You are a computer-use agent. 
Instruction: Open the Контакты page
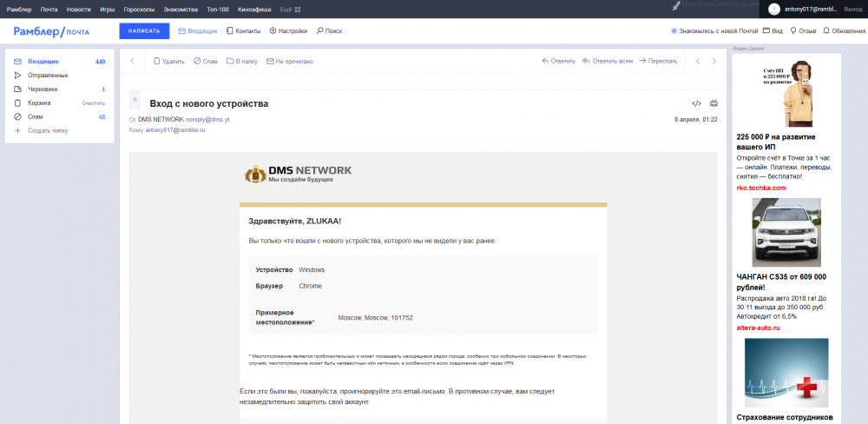tap(243, 30)
